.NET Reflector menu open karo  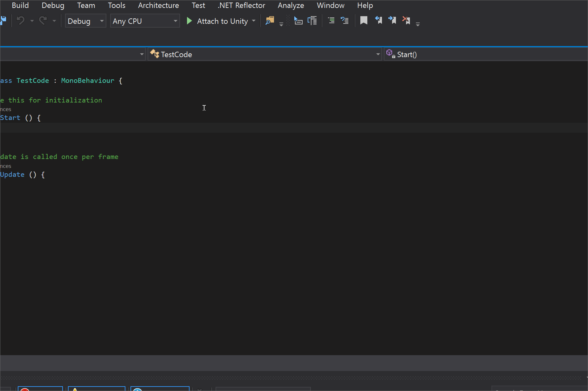click(x=241, y=5)
